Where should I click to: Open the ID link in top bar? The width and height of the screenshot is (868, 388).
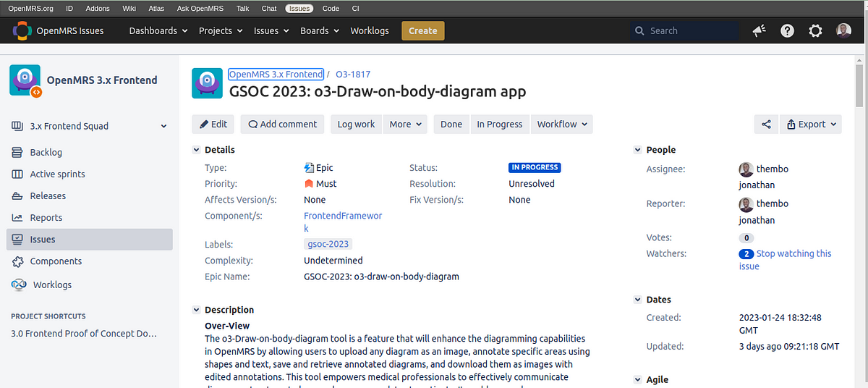coord(69,9)
